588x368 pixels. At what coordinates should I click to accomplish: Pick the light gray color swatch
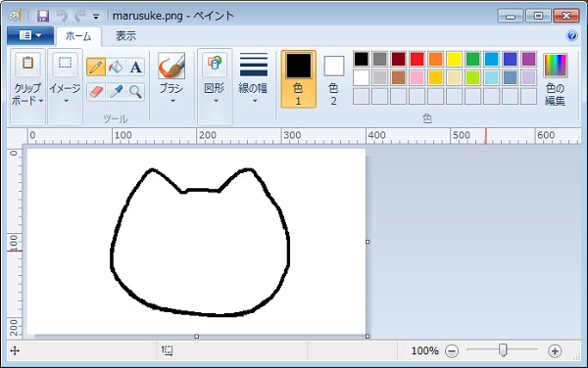tap(380, 77)
